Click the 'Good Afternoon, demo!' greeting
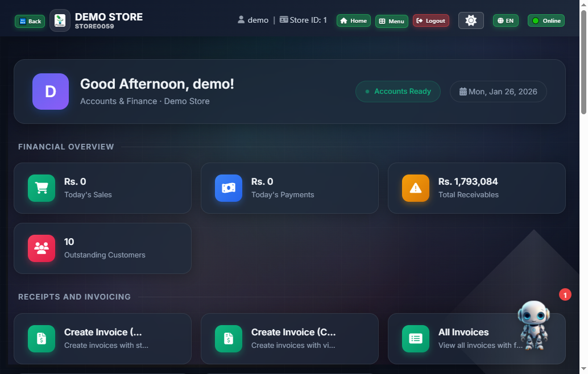The height and width of the screenshot is (374, 588). pos(157,84)
